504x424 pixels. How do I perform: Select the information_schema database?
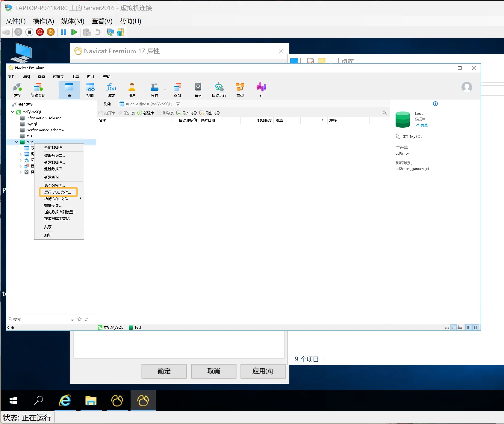(44, 118)
